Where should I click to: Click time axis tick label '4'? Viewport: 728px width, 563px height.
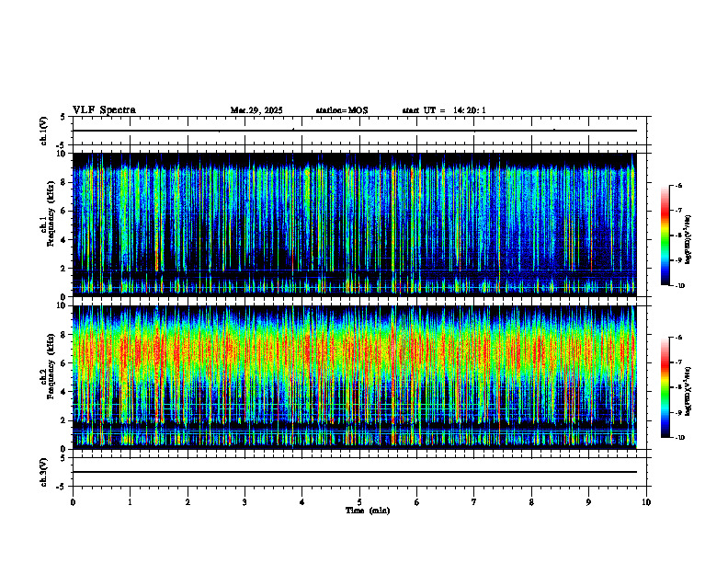coord(302,502)
